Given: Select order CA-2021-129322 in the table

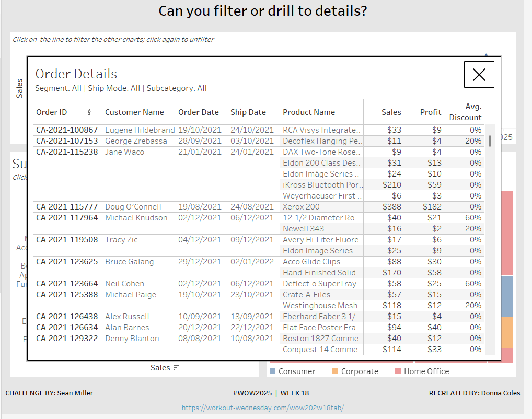Looking at the screenshot, I should tap(67, 339).
